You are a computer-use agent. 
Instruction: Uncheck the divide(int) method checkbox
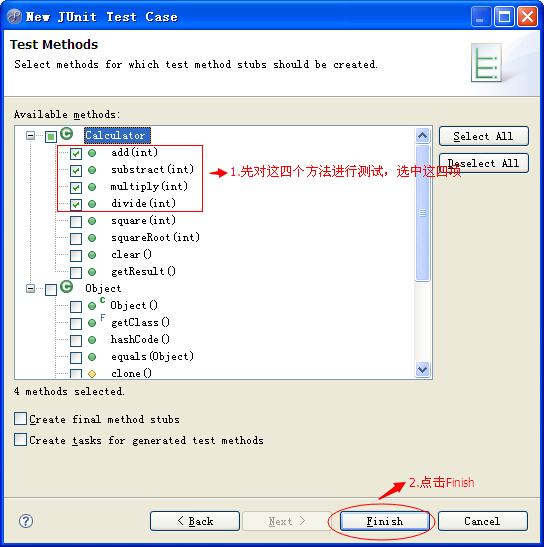(x=76, y=204)
